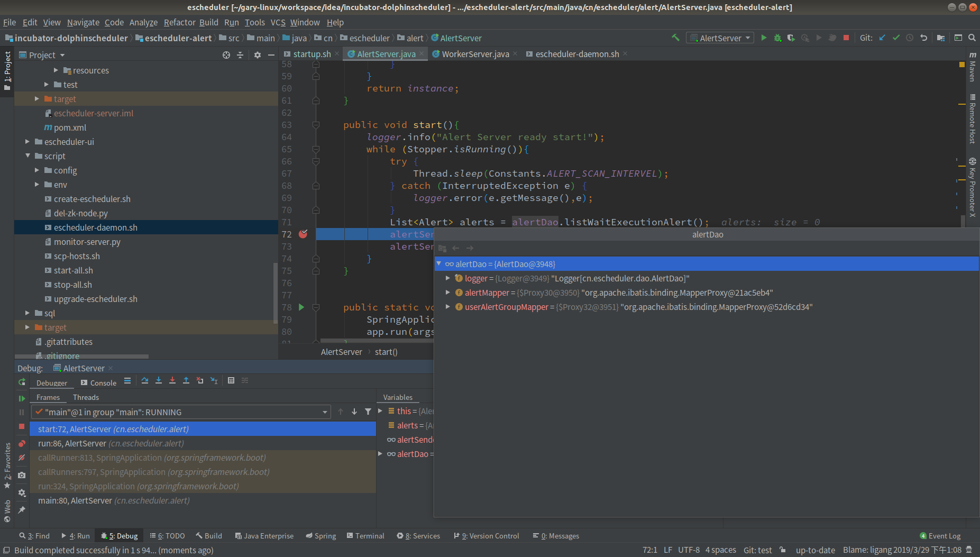Click UTF-8 encoding widget in status bar
Screen dimensions: 980x557
(x=689, y=550)
